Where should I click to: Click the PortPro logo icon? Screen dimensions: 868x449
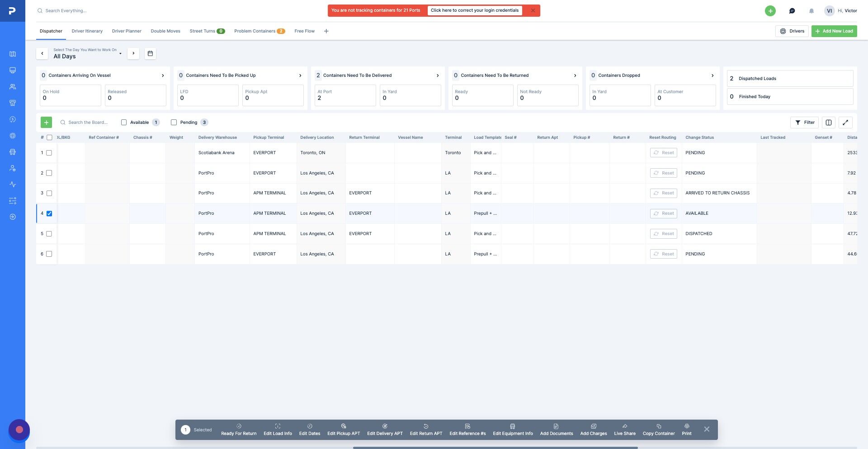click(x=12, y=10)
